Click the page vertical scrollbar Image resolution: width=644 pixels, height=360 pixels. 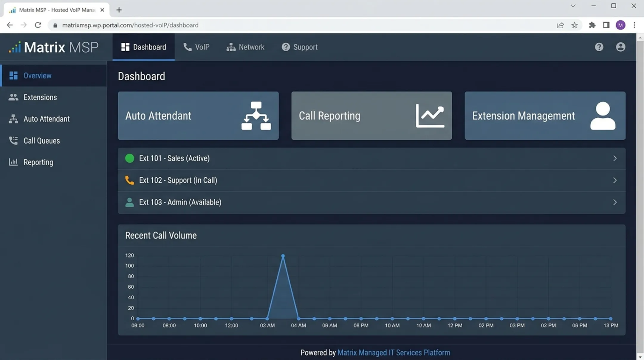[640, 197]
